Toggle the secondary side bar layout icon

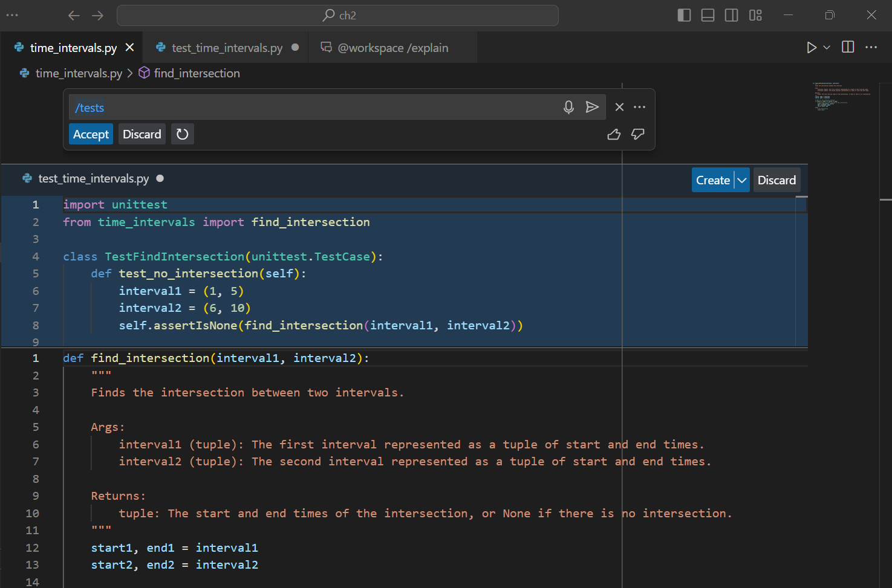point(731,15)
